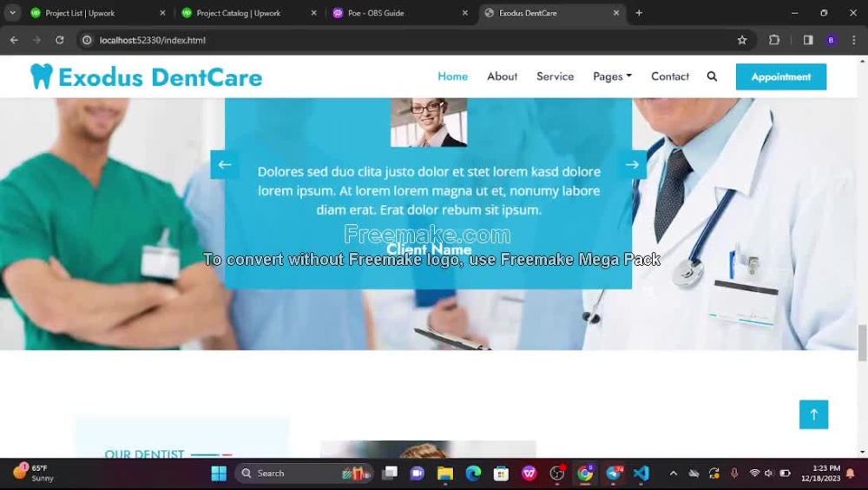Go to next testimonial arrow

coord(632,164)
